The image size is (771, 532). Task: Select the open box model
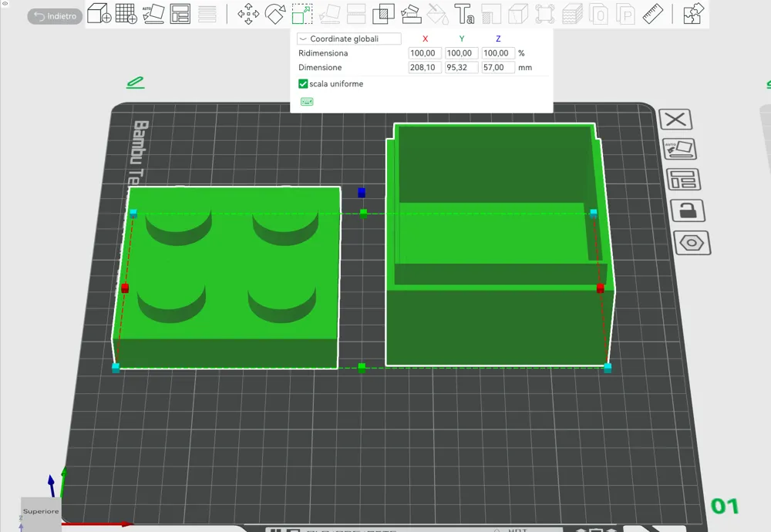[x=499, y=246]
